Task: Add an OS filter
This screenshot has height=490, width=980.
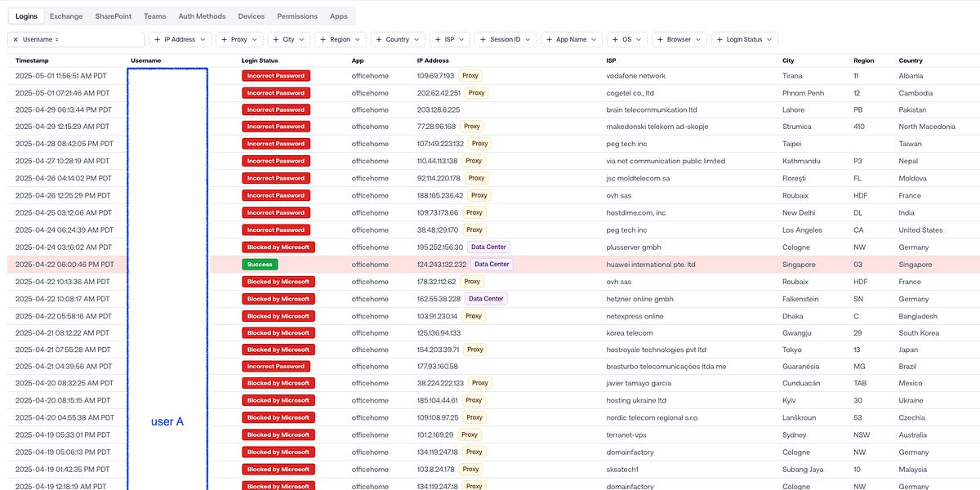Action: [x=627, y=39]
